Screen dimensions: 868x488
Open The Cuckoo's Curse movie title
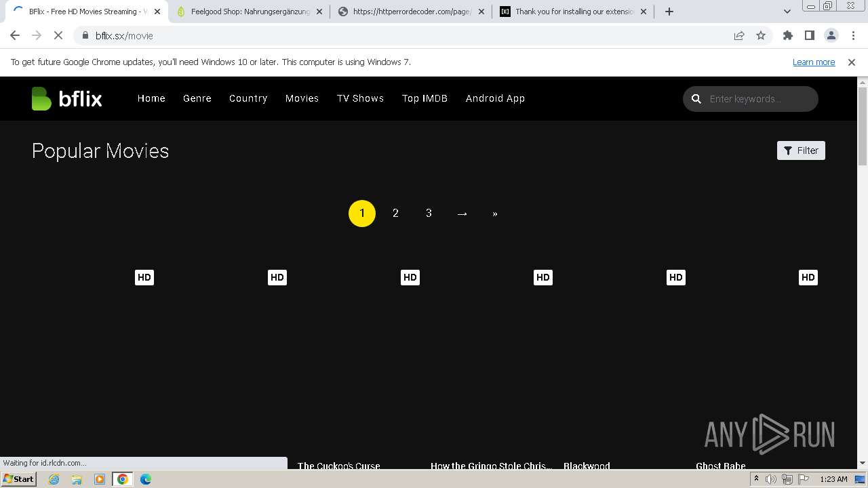point(338,466)
